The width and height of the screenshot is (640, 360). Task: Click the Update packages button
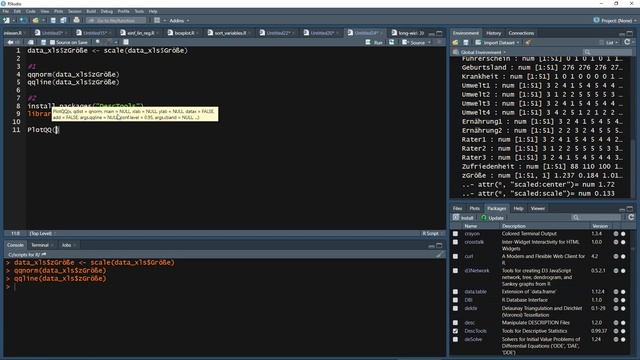[492, 218]
